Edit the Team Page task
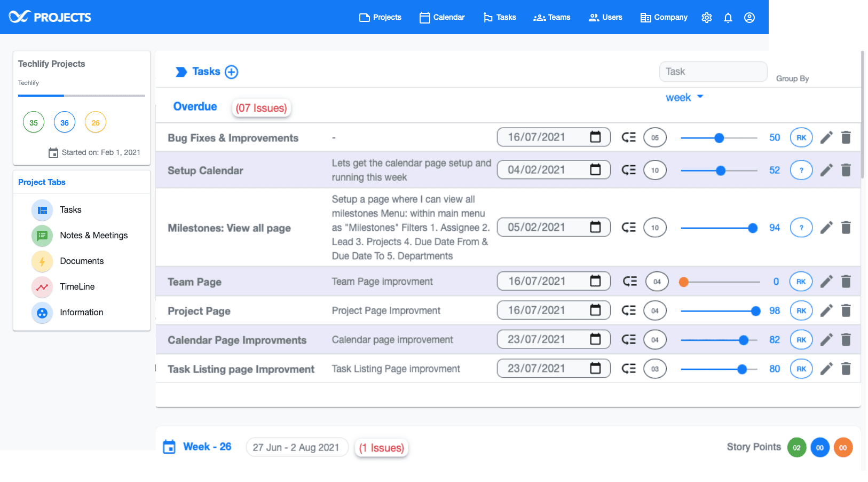This screenshot has height=482, width=868. coord(826,282)
